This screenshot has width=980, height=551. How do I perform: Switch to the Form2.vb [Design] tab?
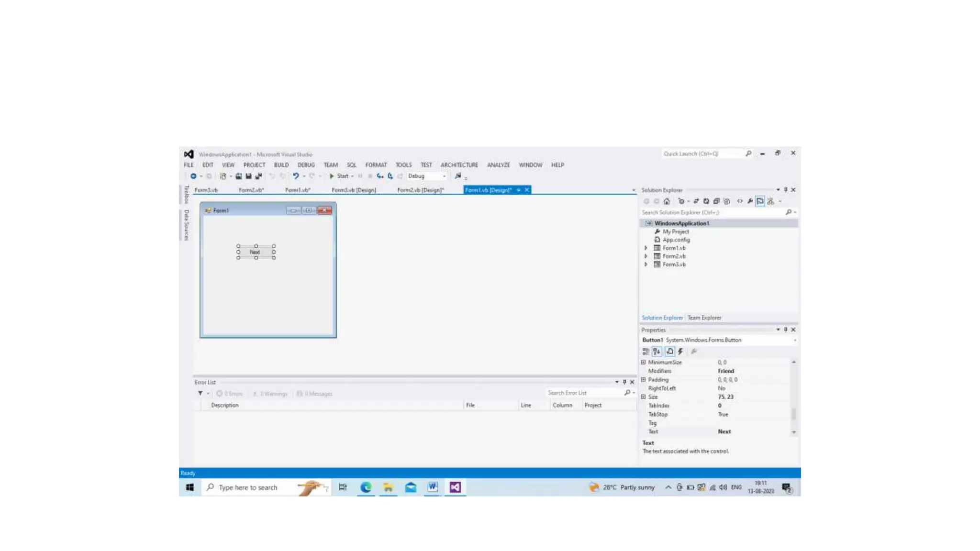coord(420,190)
